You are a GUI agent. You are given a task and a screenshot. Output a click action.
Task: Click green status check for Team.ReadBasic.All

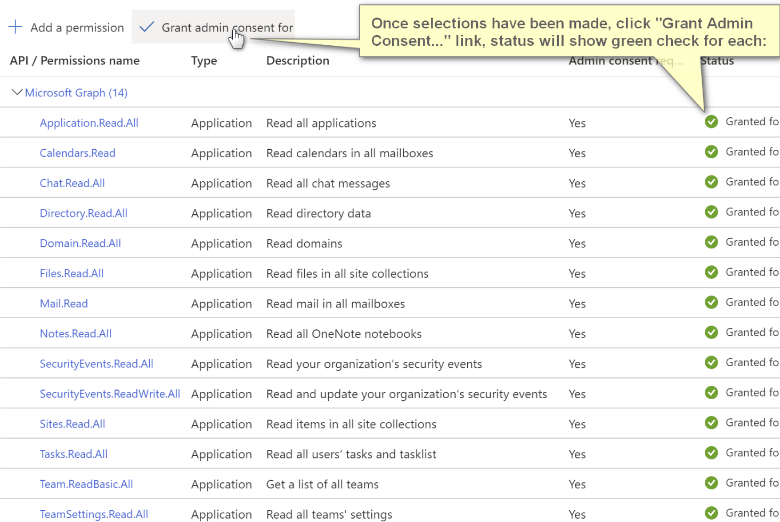(x=711, y=483)
